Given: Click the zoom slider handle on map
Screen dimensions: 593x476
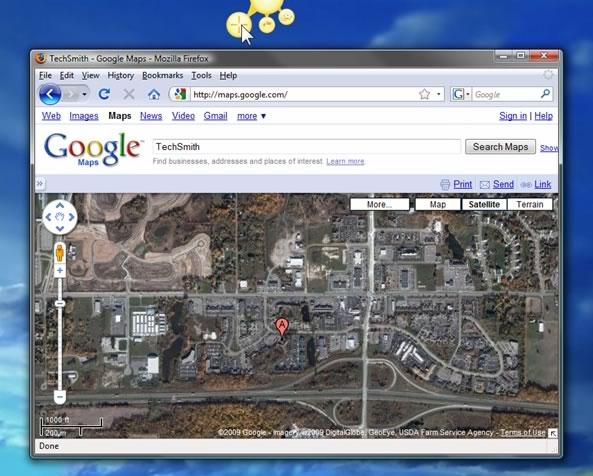Looking at the screenshot, I should pos(60,304).
